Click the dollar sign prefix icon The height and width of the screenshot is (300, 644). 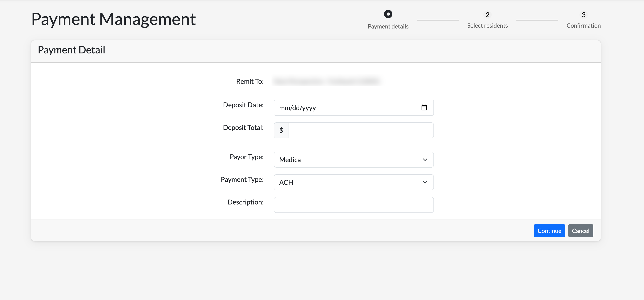point(281,130)
